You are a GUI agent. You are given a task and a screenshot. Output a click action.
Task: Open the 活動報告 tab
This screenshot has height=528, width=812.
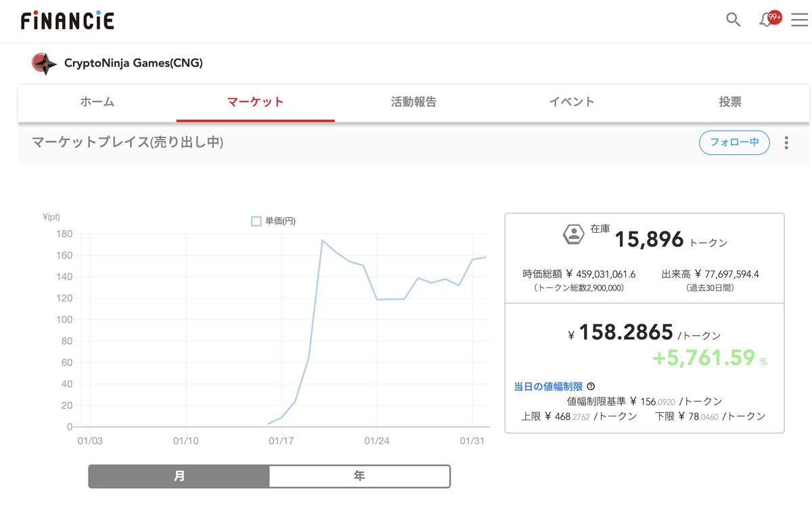pyautogui.click(x=413, y=102)
